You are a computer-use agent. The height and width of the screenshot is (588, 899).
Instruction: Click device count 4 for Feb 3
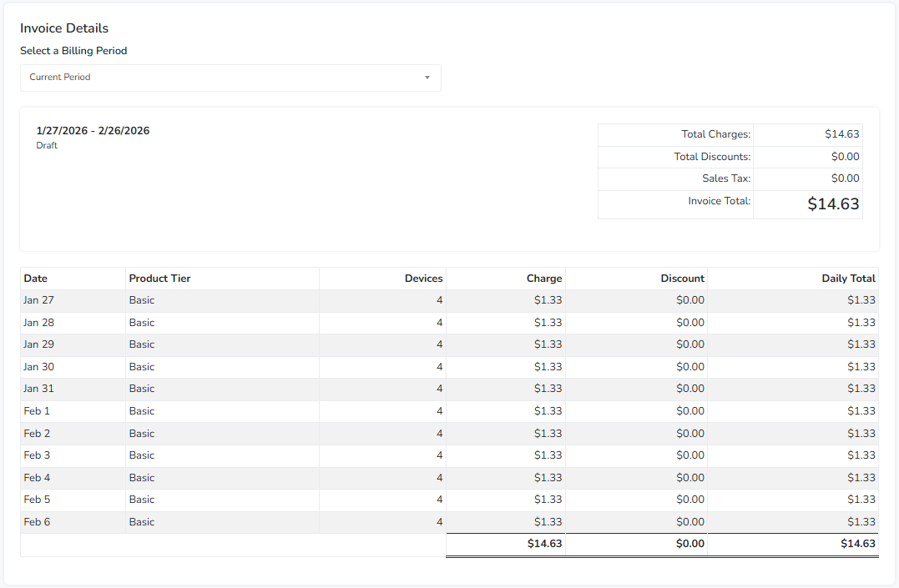click(439, 455)
